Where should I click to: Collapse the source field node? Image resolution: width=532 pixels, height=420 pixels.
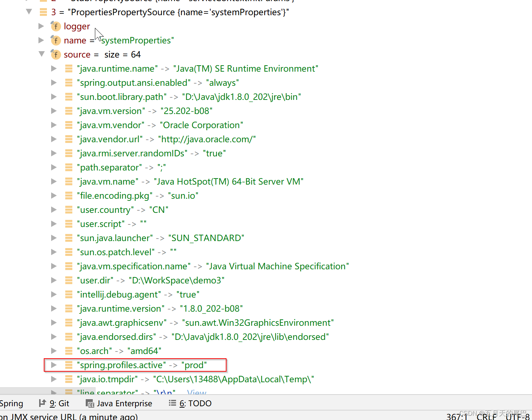tap(42, 54)
